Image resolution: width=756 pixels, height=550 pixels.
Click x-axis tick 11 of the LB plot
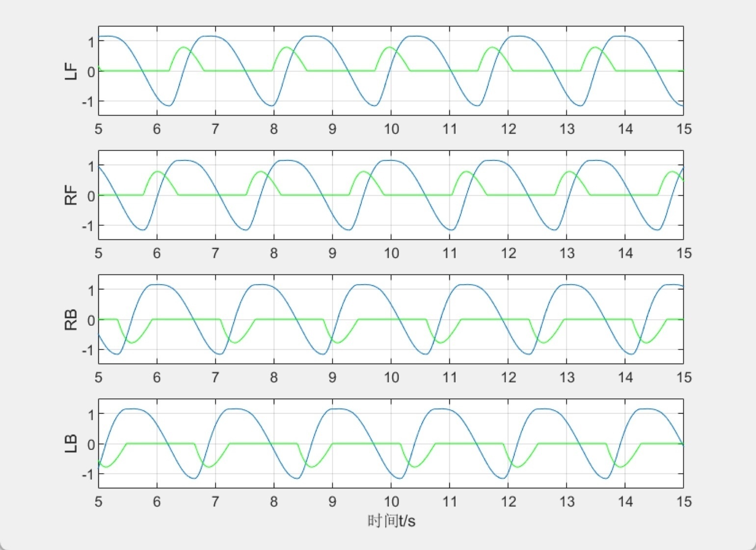click(449, 502)
